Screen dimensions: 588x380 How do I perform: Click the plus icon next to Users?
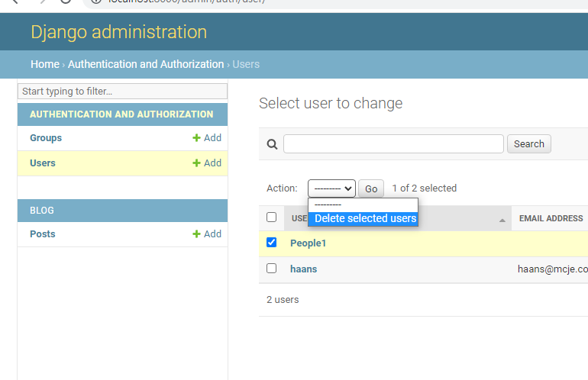[196, 163]
